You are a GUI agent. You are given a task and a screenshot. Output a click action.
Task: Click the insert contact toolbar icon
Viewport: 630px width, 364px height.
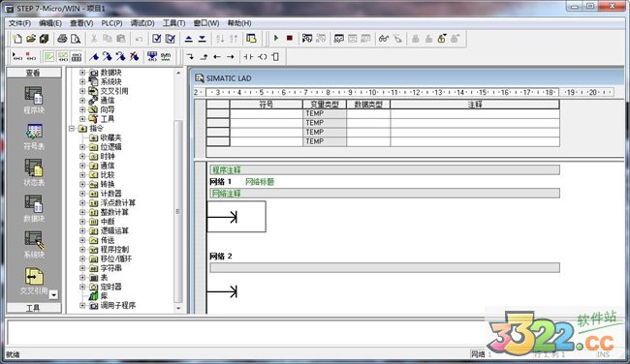[249, 57]
